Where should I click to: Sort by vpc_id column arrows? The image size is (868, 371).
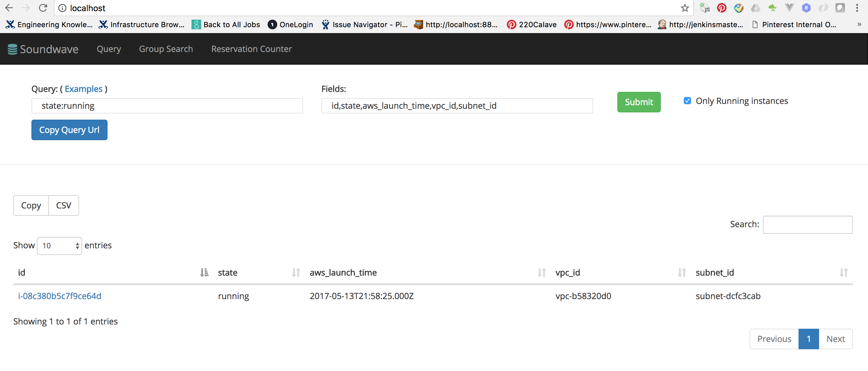coord(682,272)
